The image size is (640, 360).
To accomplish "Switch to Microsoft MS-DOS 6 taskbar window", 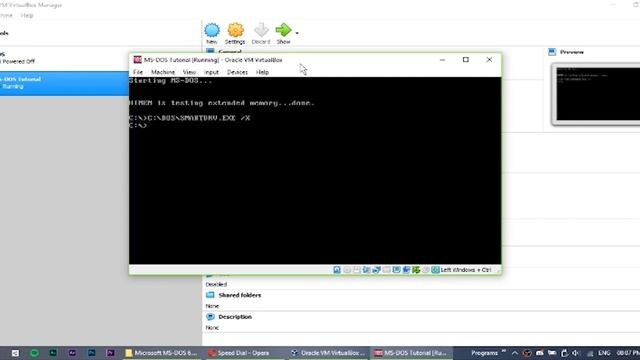I will pyautogui.click(x=162, y=353).
